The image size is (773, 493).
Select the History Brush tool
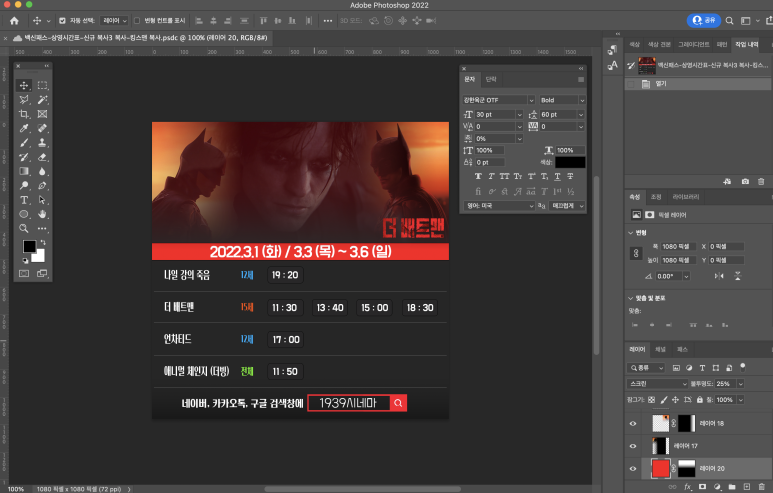point(24,157)
